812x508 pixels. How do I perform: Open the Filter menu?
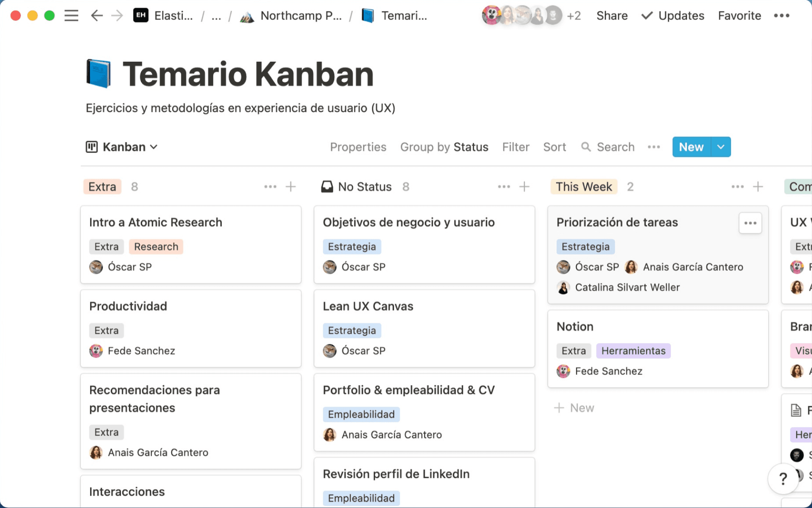[x=516, y=147]
